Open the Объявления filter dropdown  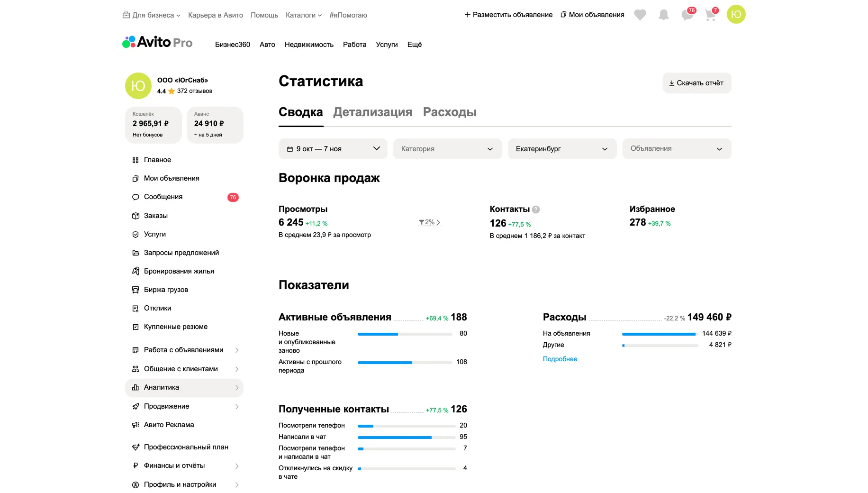pyautogui.click(x=677, y=149)
